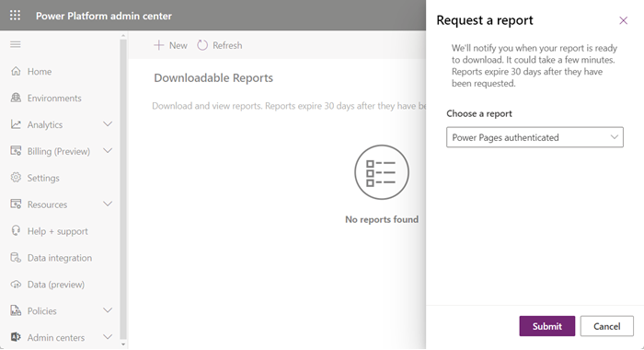Open the app launcher waffle icon
644x350 pixels.
click(16, 16)
